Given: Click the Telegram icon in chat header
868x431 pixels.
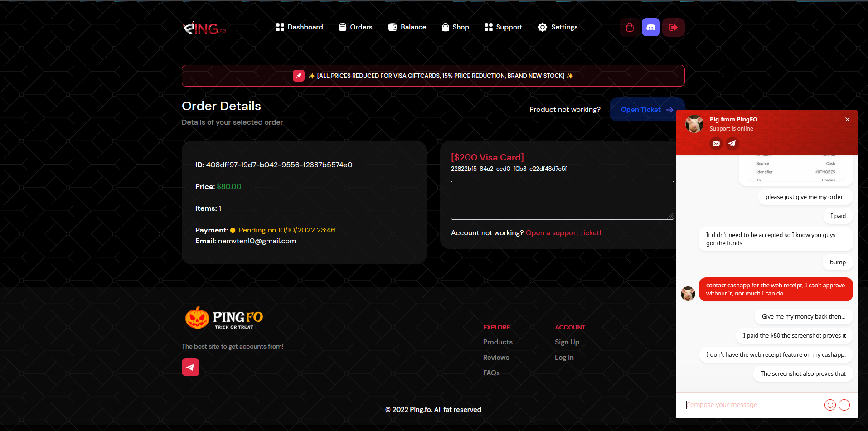Looking at the screenshot, I should coord(732,144).
